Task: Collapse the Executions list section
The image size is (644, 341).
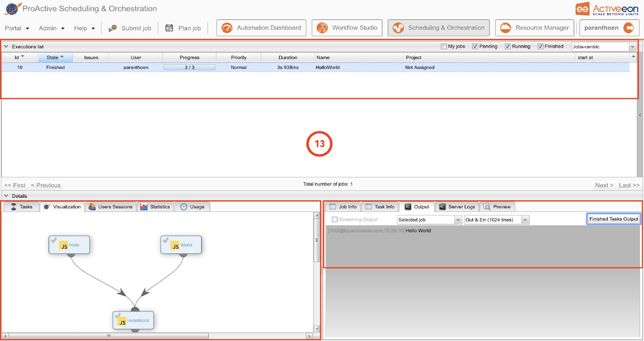Action: (6, 47)
